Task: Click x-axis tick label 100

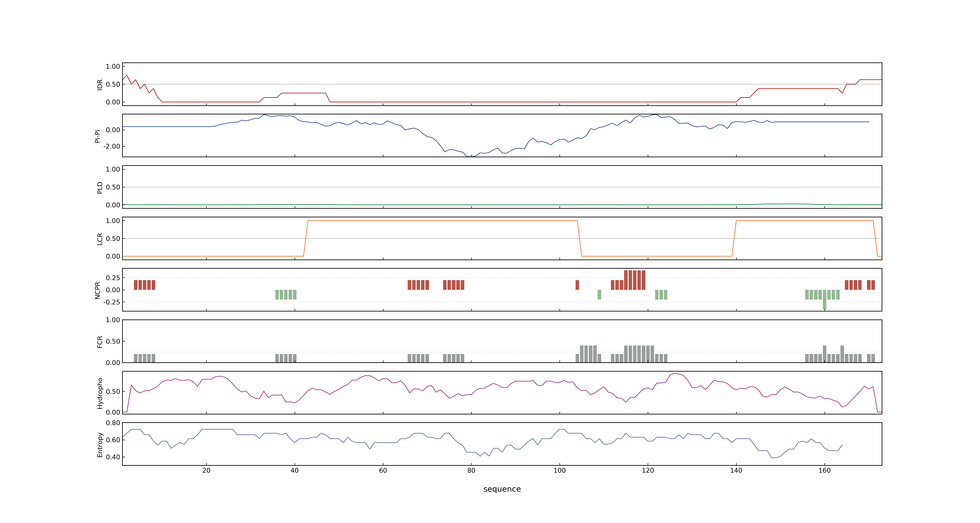Action: (x=559, y=470)
